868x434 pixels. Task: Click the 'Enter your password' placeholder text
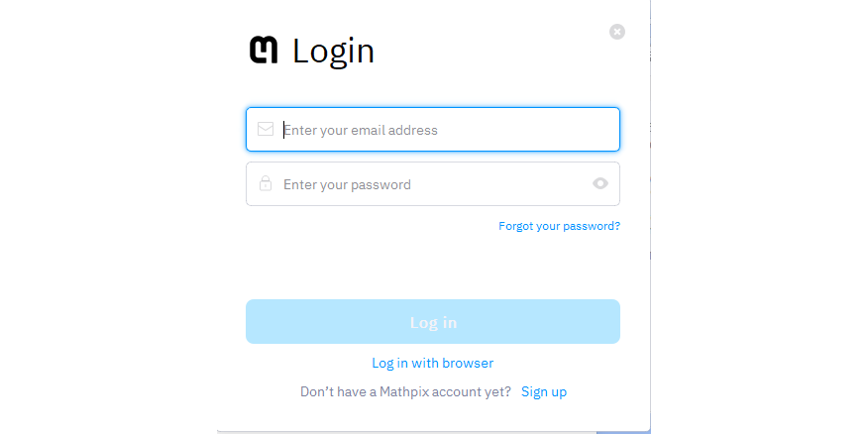click(347, 184)
